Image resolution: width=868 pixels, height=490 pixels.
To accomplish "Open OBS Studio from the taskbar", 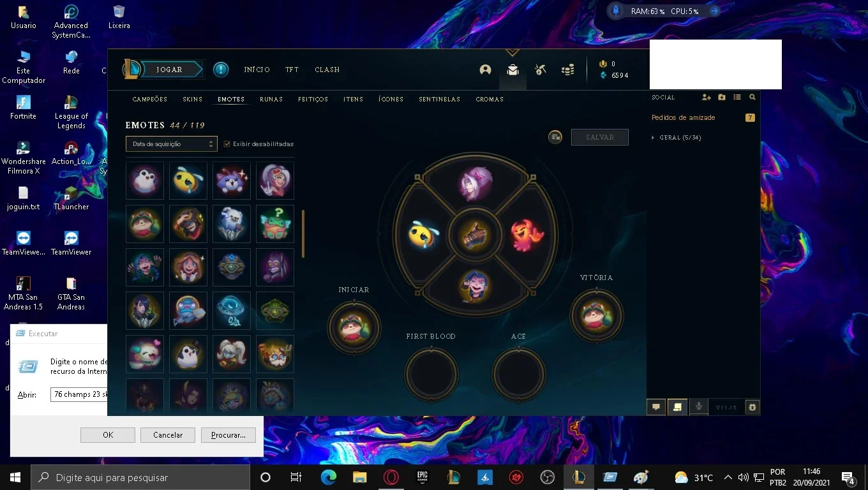I will tap(548, 477).
